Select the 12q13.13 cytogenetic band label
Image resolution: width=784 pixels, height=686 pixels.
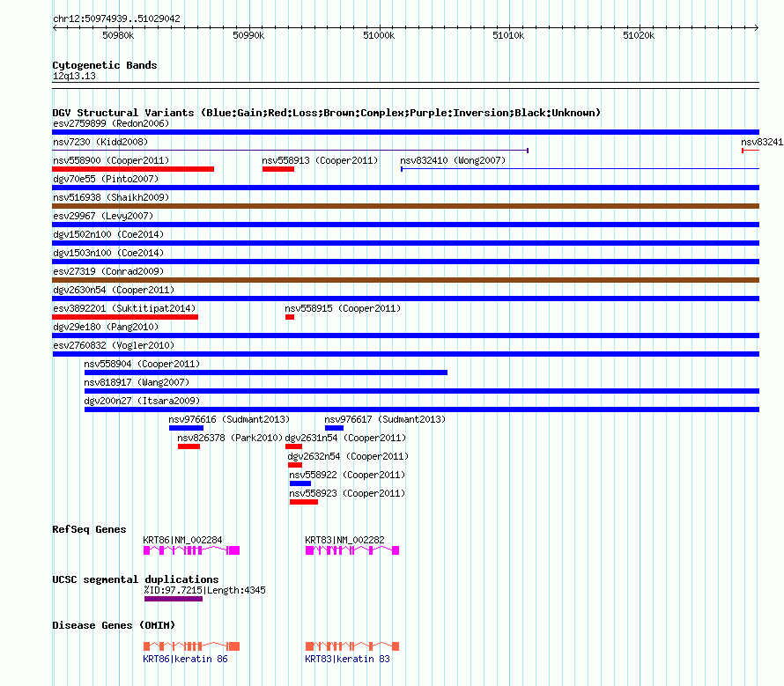click(x=74, y=76)
